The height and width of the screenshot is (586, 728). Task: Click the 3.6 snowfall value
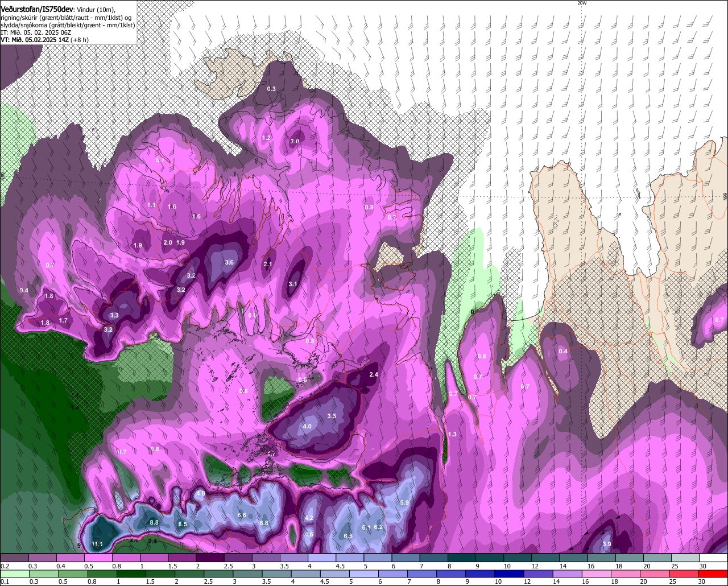(229, 262)
